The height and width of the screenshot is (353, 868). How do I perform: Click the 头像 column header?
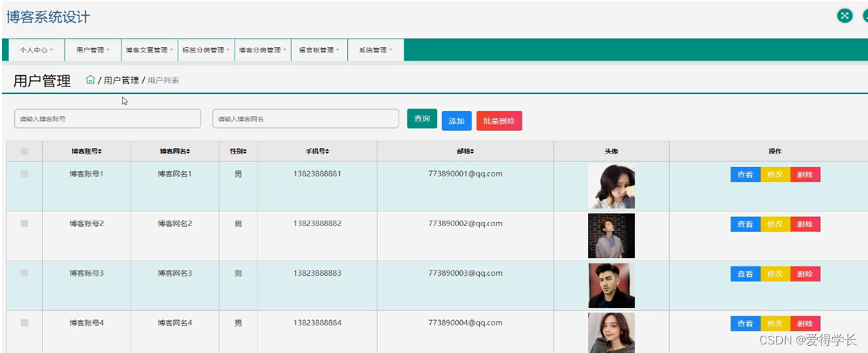tap(611, 151)
